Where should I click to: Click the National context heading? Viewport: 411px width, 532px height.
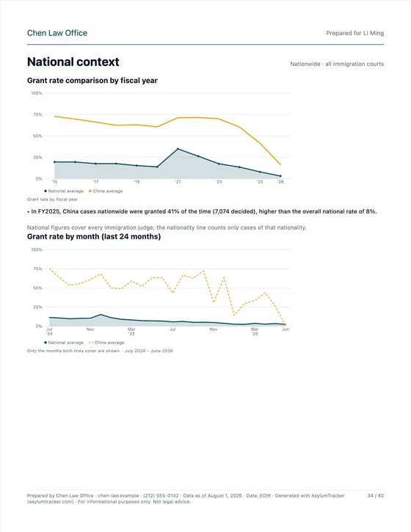tap(73, 62)
